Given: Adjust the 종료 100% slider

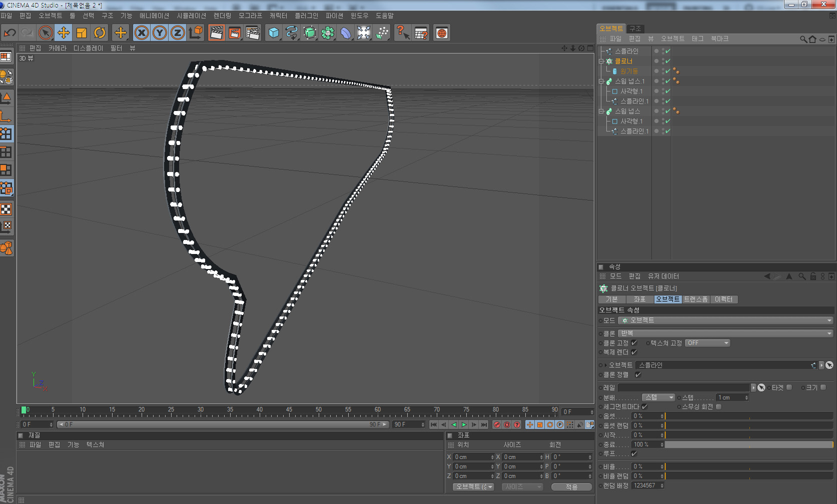Looking at the screenshot, I should [749, 444].
